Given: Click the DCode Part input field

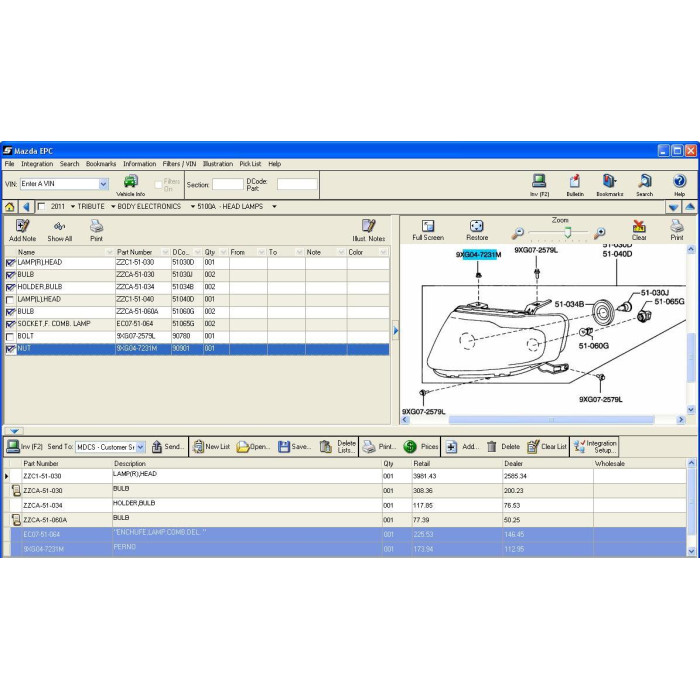Looking at the screenshot, I should click(x=297, y=184).
